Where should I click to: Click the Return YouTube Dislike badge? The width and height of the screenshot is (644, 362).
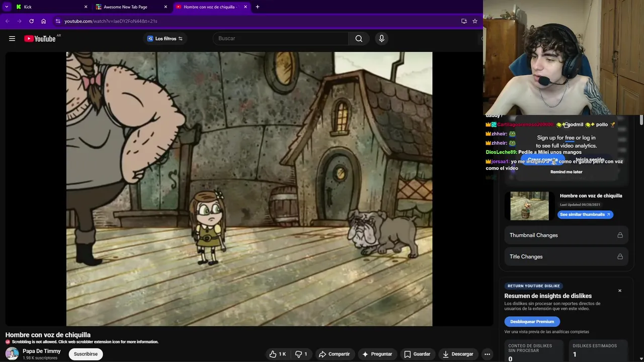(534, 286)
